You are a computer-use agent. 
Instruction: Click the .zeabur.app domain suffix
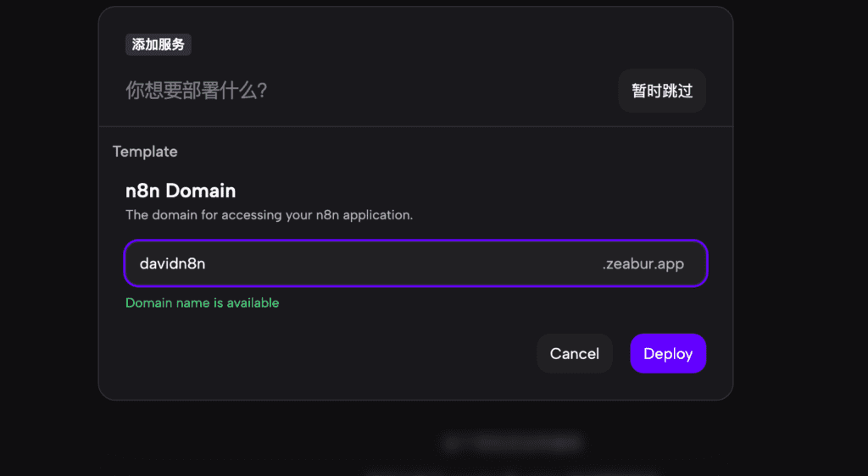[x=643, y=264]
